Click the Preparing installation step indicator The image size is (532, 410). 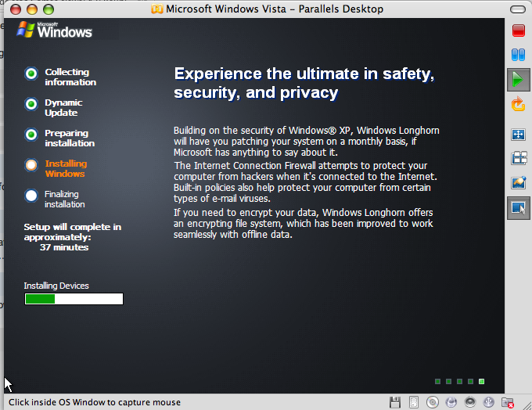(31, 135)
